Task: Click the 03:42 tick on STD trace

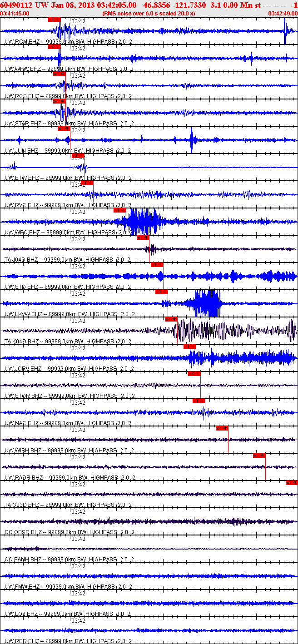Action: coord(79,267)
